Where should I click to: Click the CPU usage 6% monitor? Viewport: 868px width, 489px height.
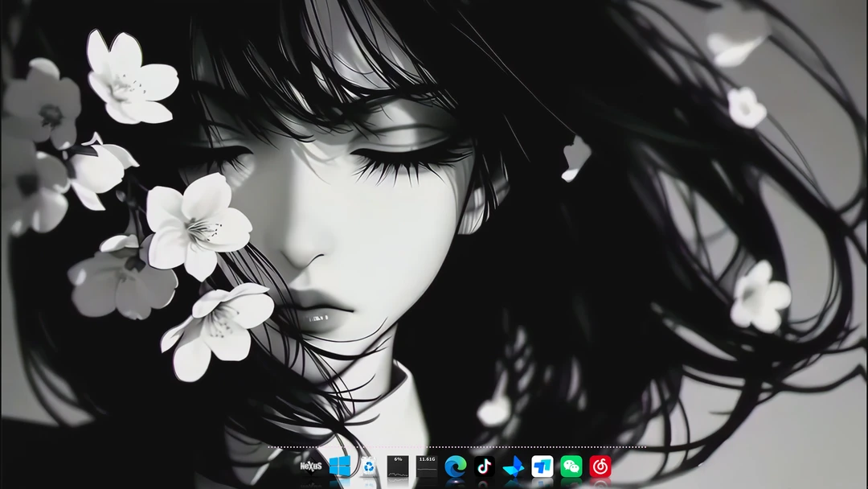click(x=398, y=466)
